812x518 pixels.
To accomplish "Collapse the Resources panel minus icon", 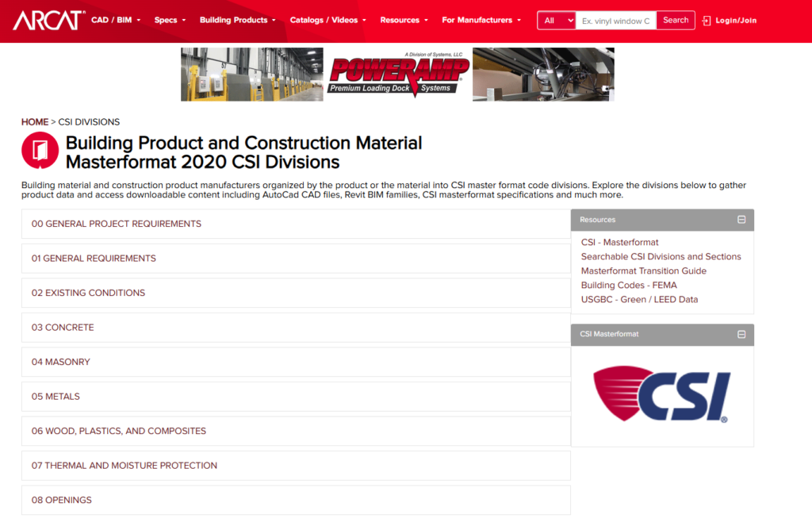I will 741,220.
